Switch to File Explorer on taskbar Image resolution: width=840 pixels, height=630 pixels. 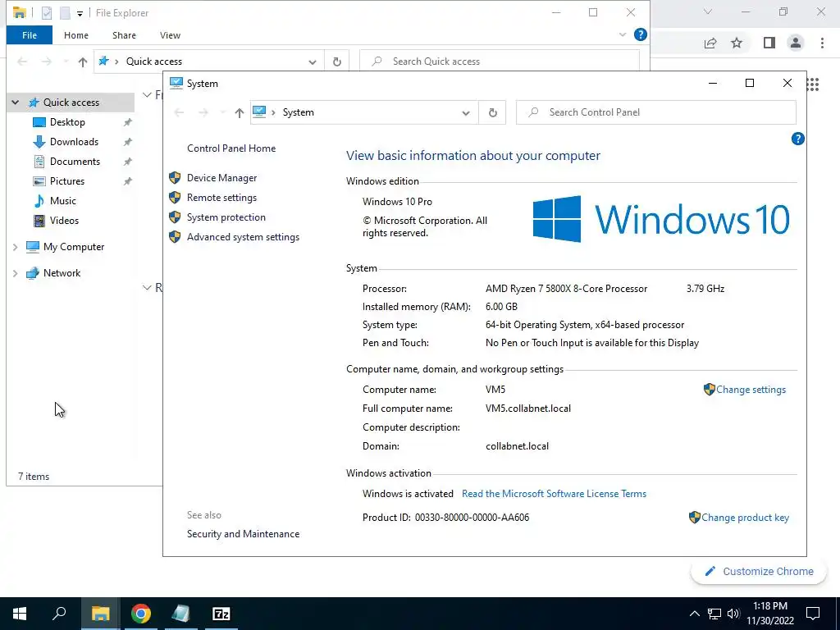100,614
